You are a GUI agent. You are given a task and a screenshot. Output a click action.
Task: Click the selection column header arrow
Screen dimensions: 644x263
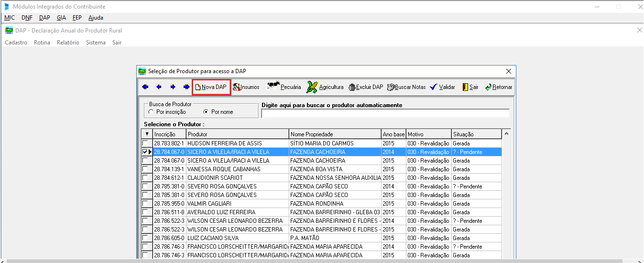point(147,134)
